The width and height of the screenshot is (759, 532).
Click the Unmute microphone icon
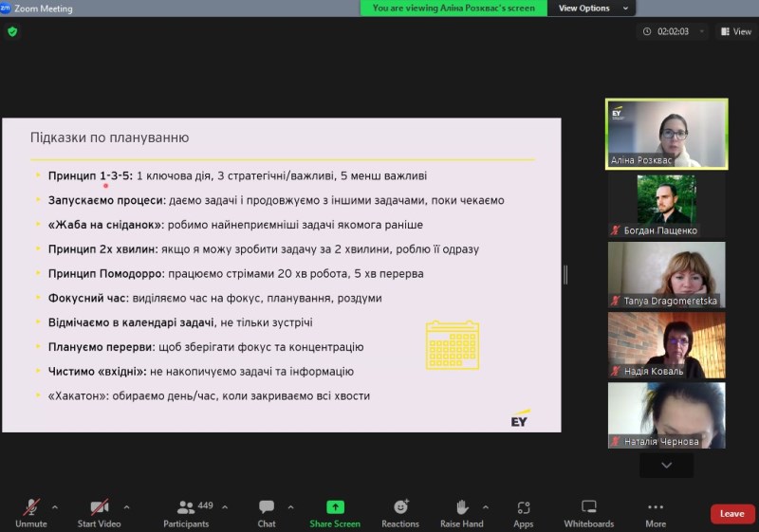(x=31, y=506)
